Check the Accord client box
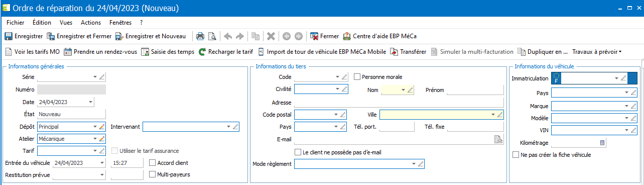 (x=153, y=163)
